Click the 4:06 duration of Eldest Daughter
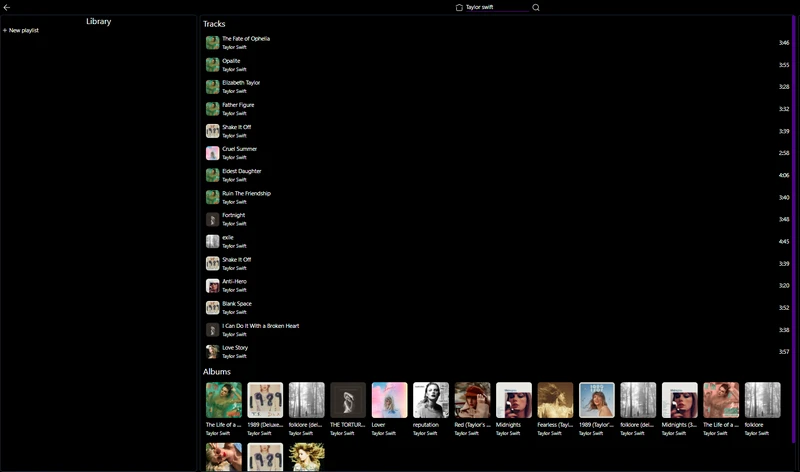 784,175
